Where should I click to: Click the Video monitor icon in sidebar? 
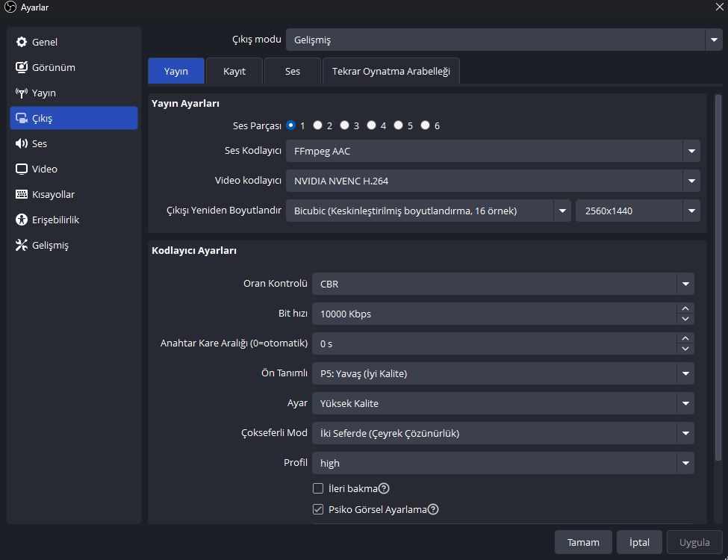click(22, 169)
